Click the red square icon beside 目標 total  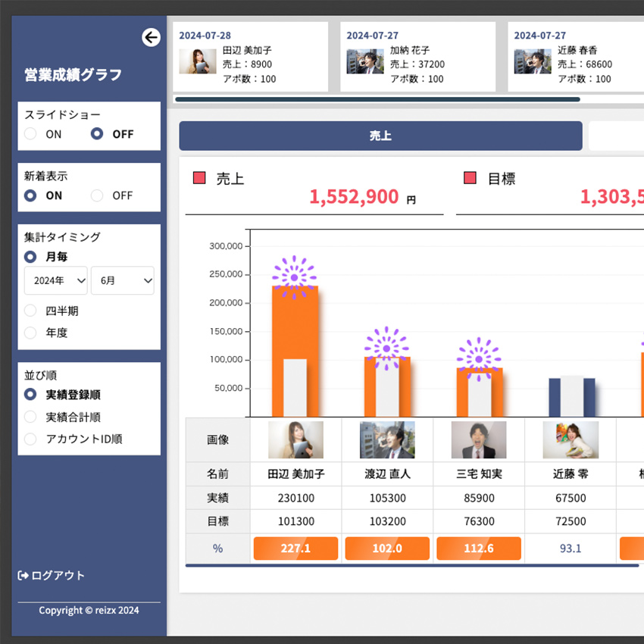coord(470,179)
